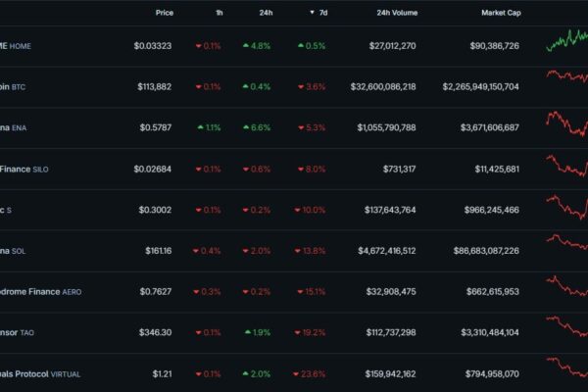Click the 1.1% 1h change for ENA
588x392 pixels.
point(209,127)
